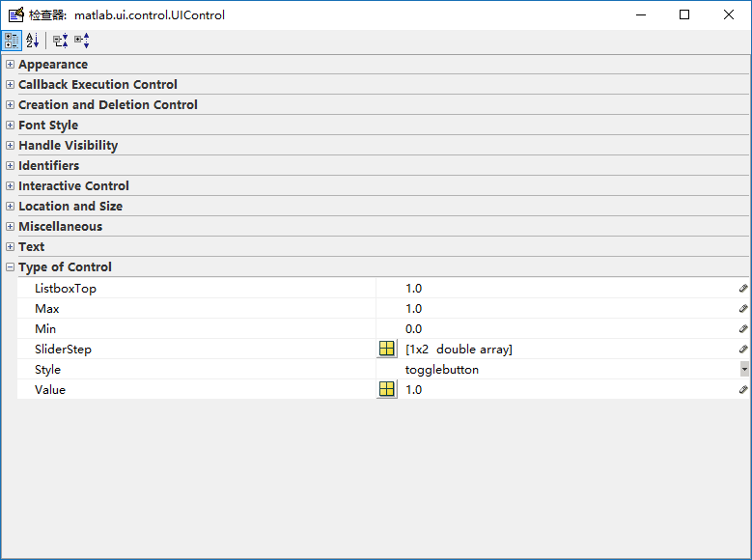The width and height of the screenshot is (752, 560).
Task: Select the 'togglebutton' Style value
Action: (x=442, y=370)
